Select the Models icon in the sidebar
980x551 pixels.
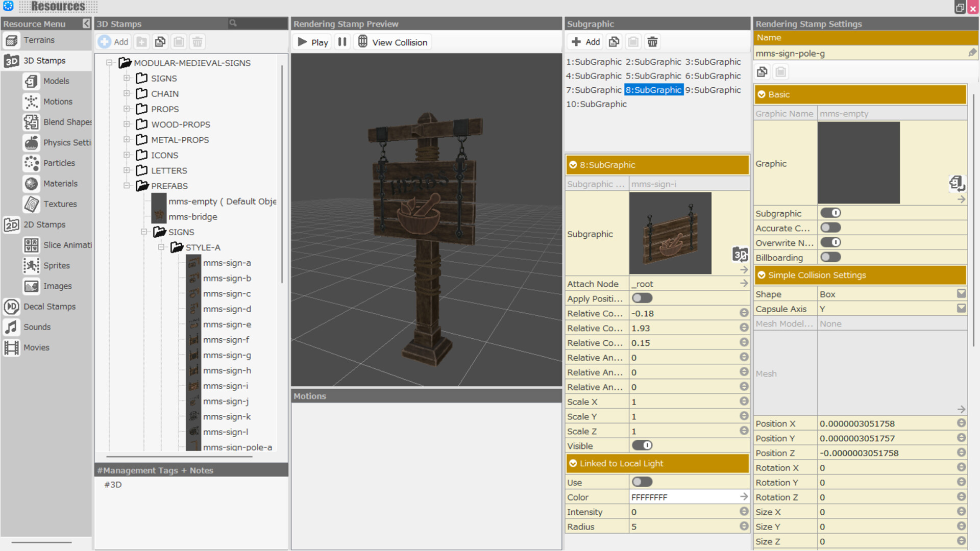[x=31, y=81]
